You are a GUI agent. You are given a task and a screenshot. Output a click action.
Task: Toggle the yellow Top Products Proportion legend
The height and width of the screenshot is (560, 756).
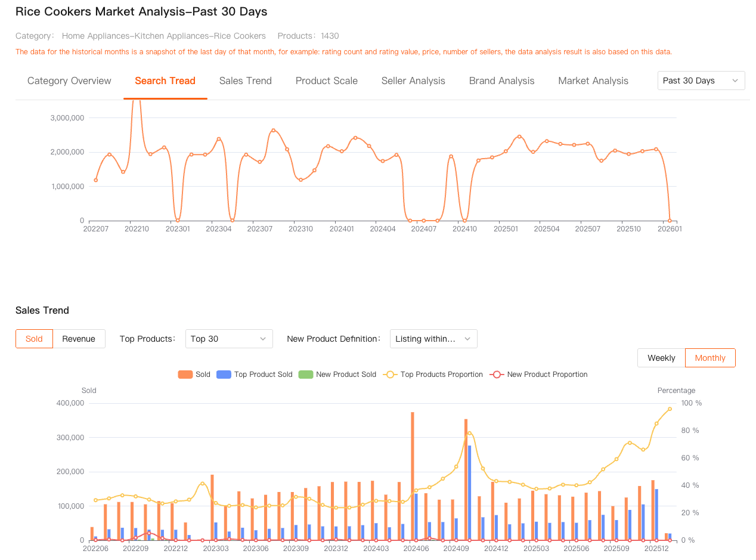391,375
